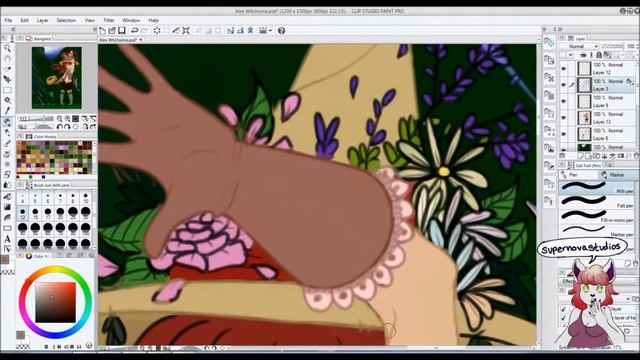Toggle the Lock layer padlock icon

coord(599,55)
